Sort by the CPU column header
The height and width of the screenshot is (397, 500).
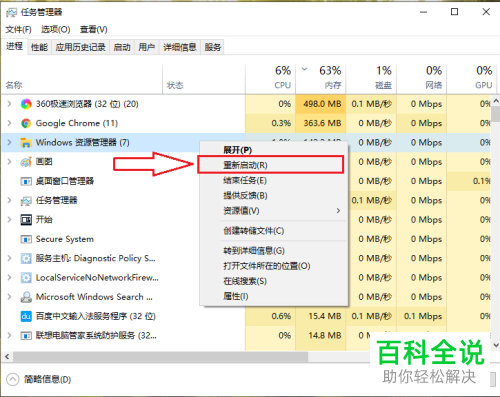click(270, 79)
